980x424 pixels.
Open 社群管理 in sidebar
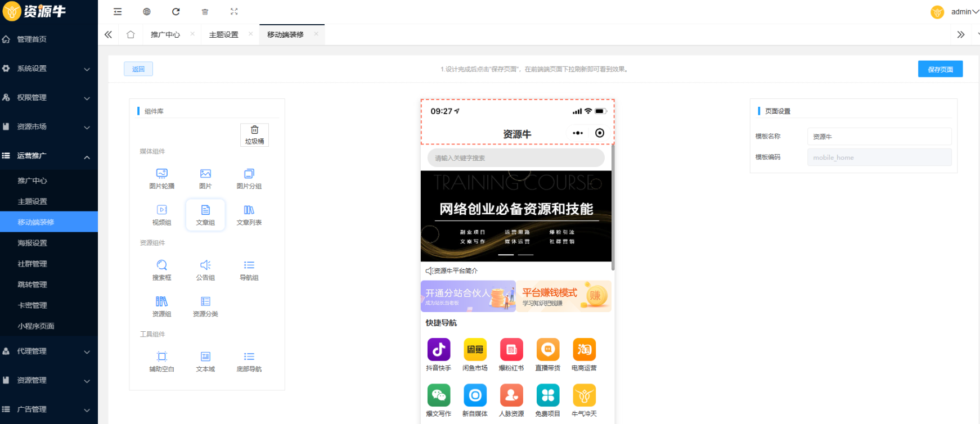pos(49,264)
